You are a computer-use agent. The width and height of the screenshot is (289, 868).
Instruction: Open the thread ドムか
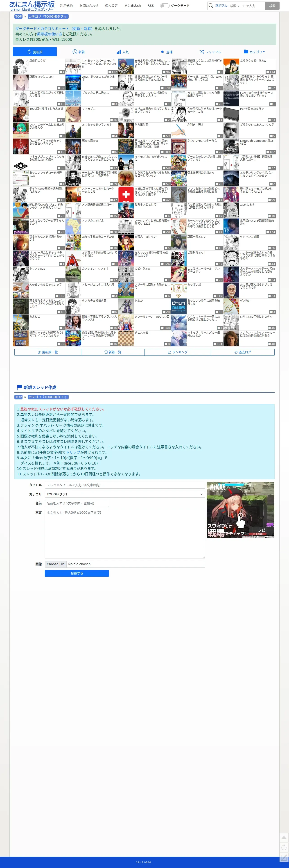pyautogui.click(x=144, y=306)
